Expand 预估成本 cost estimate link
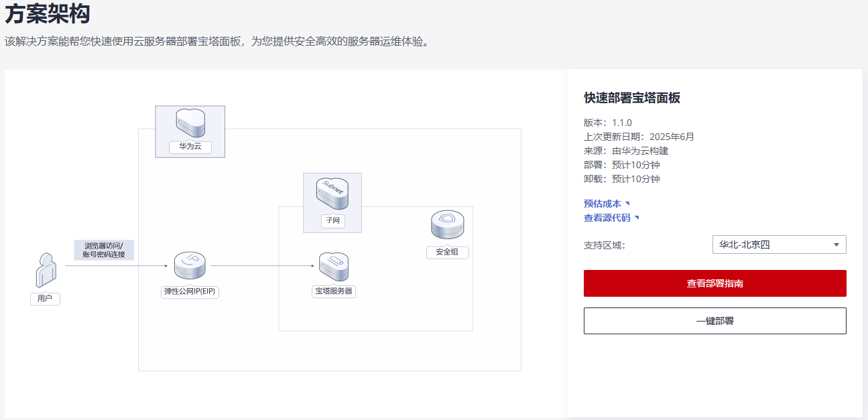 pyautogui.click(x=607, y=204)
